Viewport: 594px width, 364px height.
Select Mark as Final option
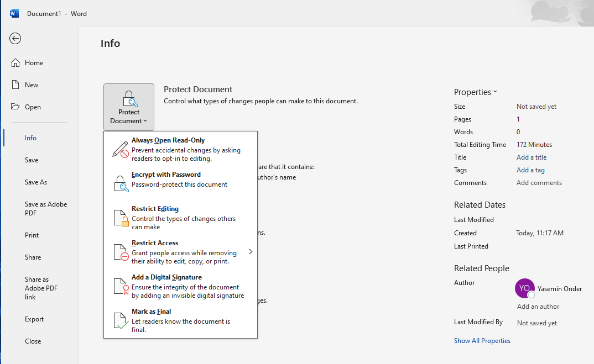point(151,311)
